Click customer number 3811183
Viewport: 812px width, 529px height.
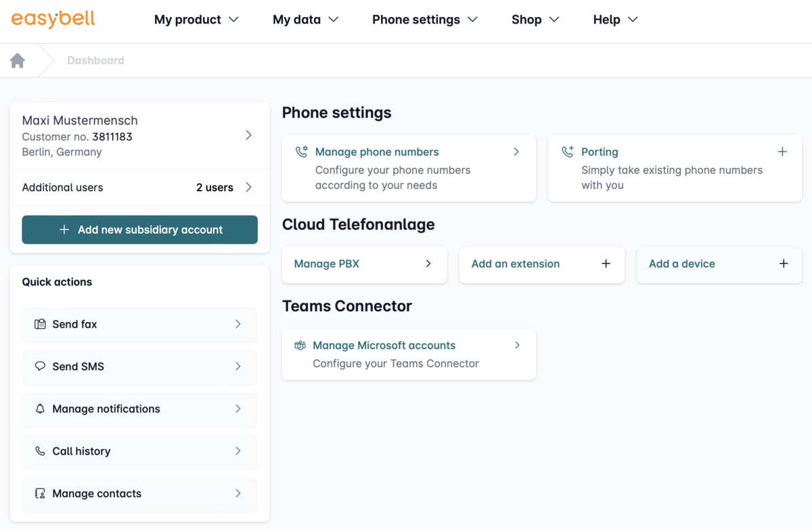(x=112, y=137)
